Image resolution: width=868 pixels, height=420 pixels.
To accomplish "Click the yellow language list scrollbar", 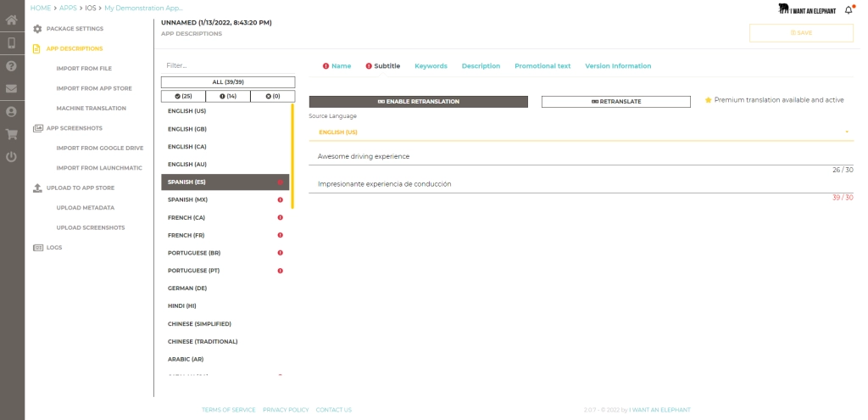I will click(292, 156).
